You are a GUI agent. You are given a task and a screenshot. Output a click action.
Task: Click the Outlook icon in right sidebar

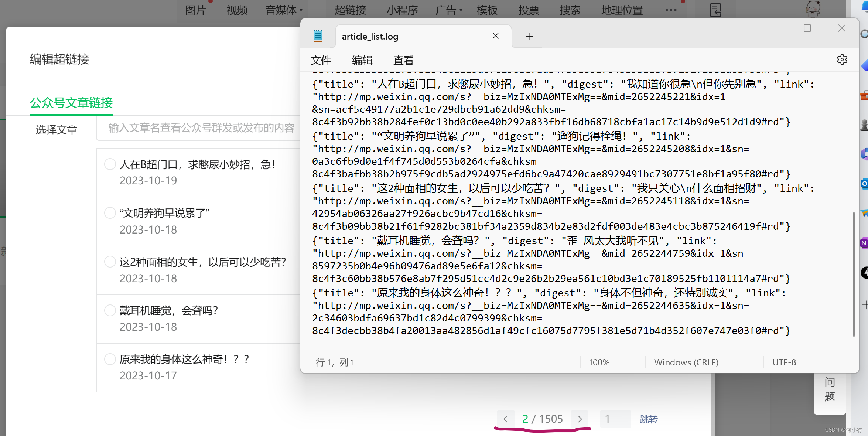(864, 183)
